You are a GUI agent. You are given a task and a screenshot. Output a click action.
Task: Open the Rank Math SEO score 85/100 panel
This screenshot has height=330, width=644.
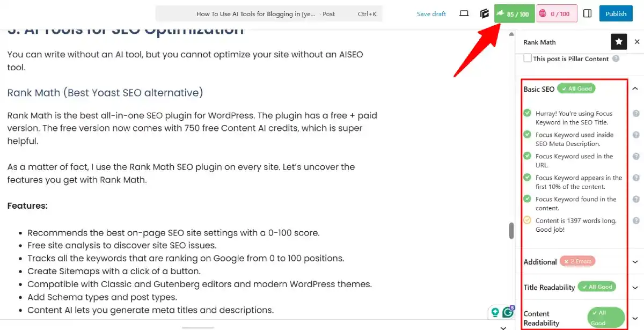tap(514, 13)
